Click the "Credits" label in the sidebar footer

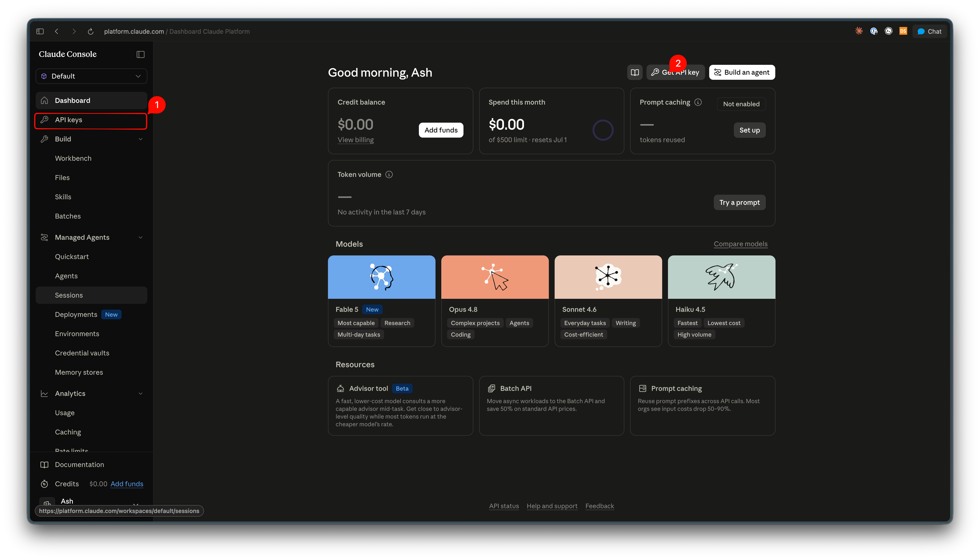coord(67,484)
